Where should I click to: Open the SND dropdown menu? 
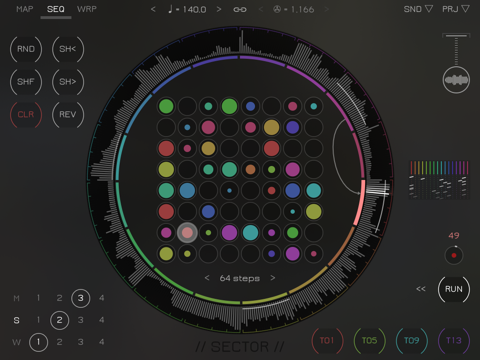coord(418,9)
